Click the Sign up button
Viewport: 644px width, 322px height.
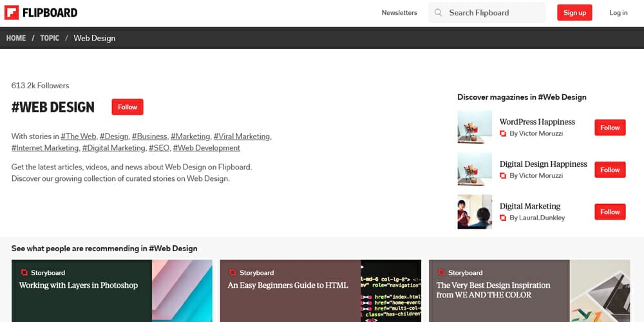[574, 13]
